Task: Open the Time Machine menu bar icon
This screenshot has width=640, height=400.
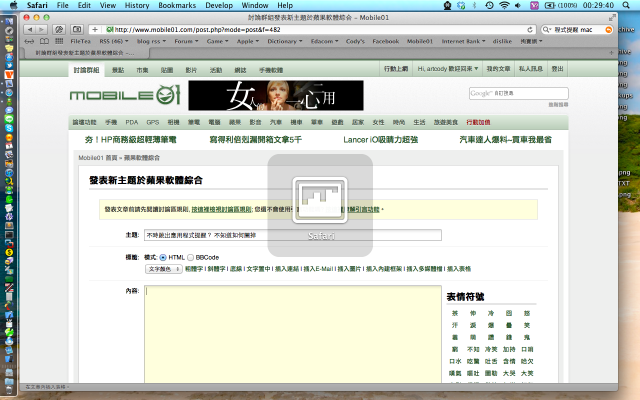Action: 489,5
